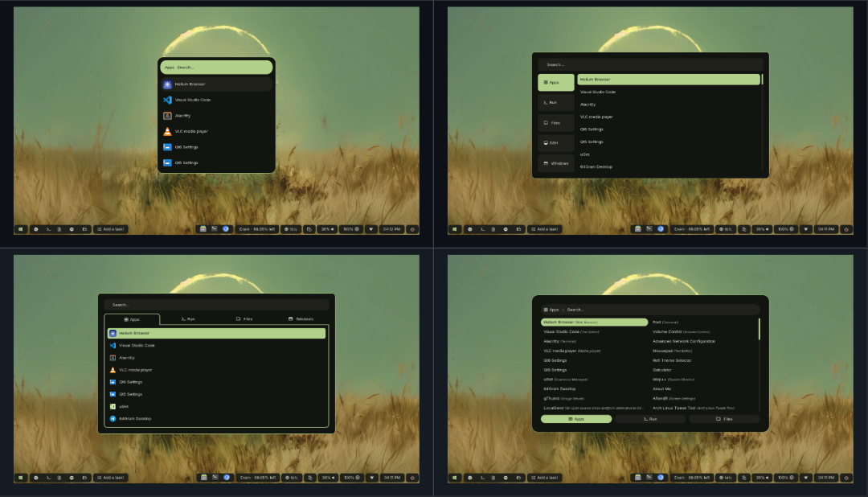Click 04:12 PM clock in the bar
Image resolution: width=868 pixels, height=497 pixels.
[391, 229]
